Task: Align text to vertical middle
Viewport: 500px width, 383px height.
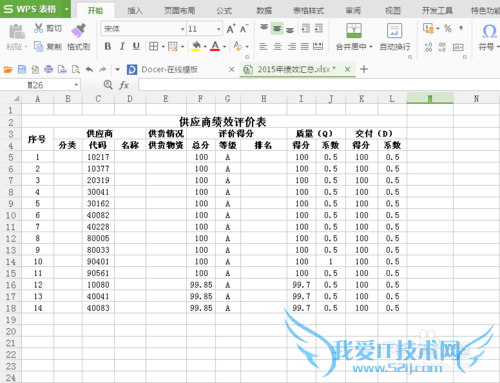Action: [277, 29]
